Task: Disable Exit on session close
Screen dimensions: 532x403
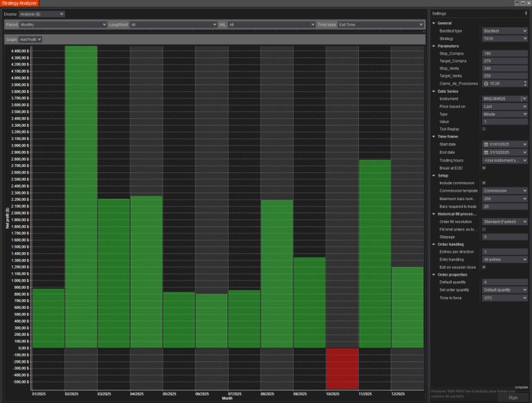Action: 484,267
